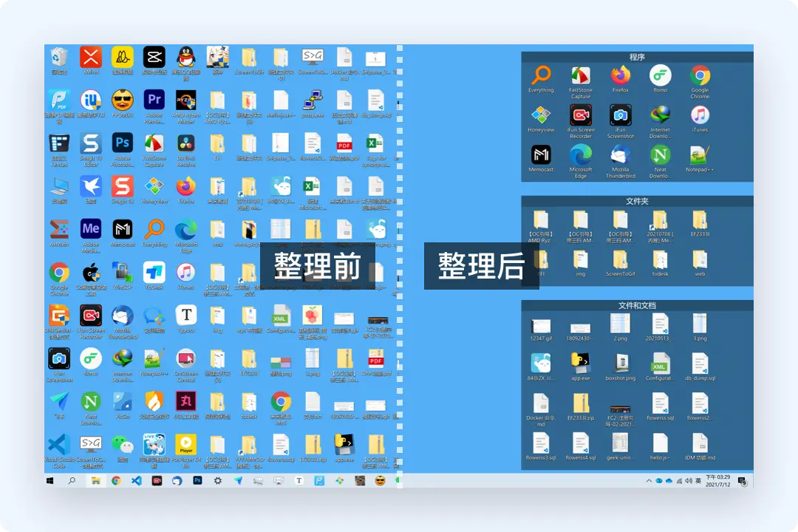Open OnScreen Control
Viewport: 798px width, 532px height.
coord(186,358)
